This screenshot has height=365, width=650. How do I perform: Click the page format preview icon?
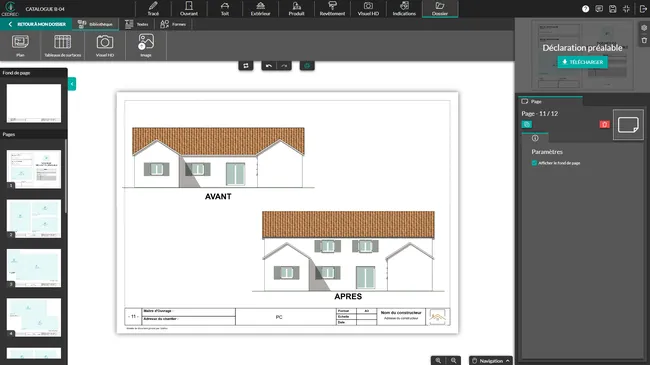click(x=628, y=124)
